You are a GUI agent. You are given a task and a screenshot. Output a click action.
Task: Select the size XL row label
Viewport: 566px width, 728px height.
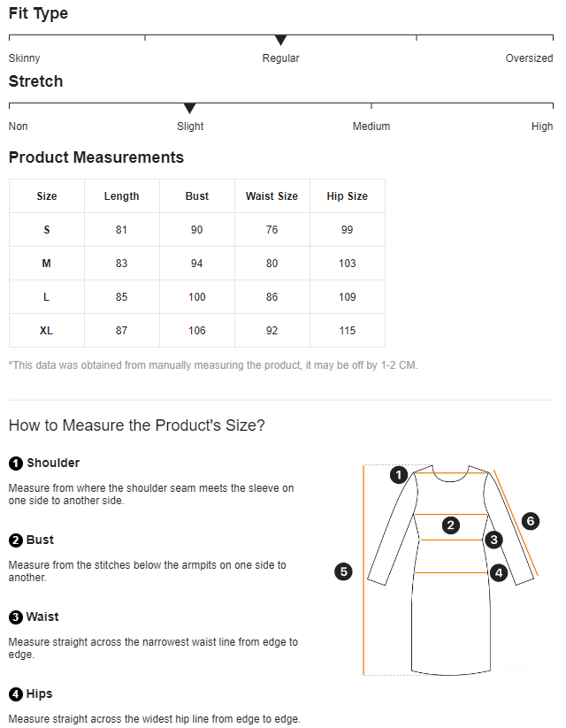pos(47,331)
